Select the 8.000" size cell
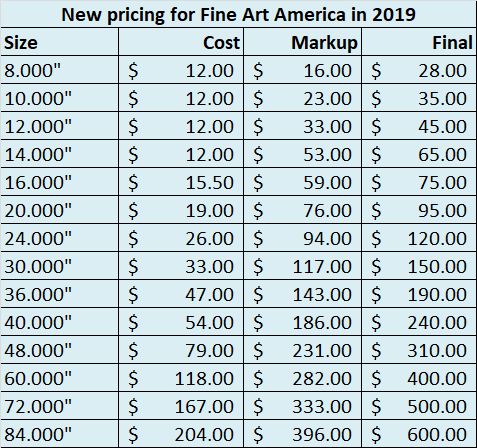The height and width of the screenshot is (448, 477). point(60,70)
